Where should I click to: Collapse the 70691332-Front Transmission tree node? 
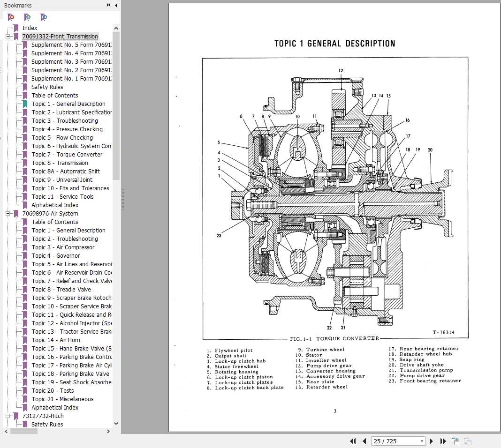[x=8, y=37]
